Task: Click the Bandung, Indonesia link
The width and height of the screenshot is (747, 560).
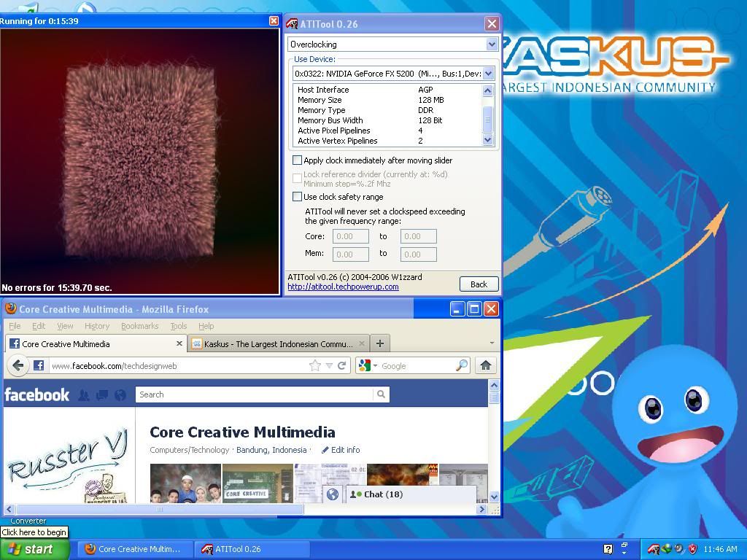Action: click(x=271, y=450)
